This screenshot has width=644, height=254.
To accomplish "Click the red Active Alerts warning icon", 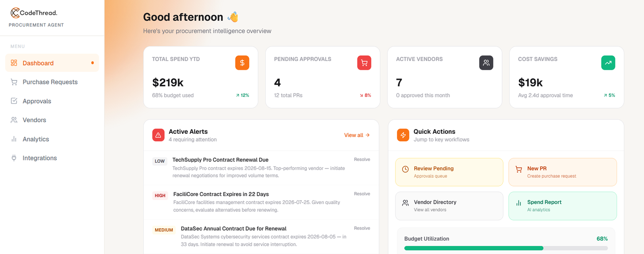I will [x=158, y=135].
